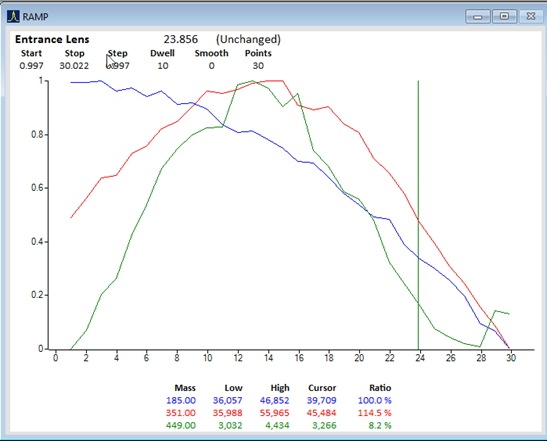Close the RAMP window

click(x=531, y=16)
